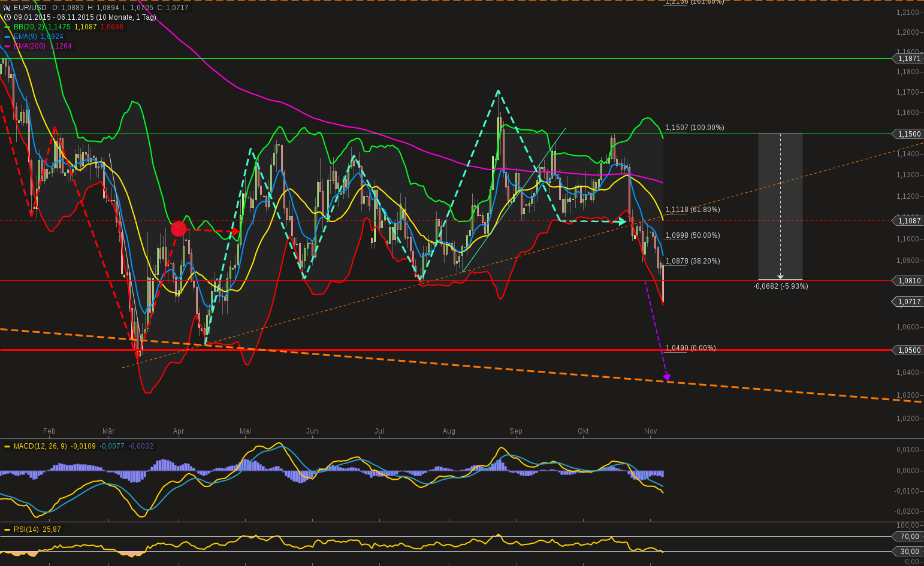The image size is (924, 566).
Task: Select the EUR/USD symbol label
Action: point(30,8)
